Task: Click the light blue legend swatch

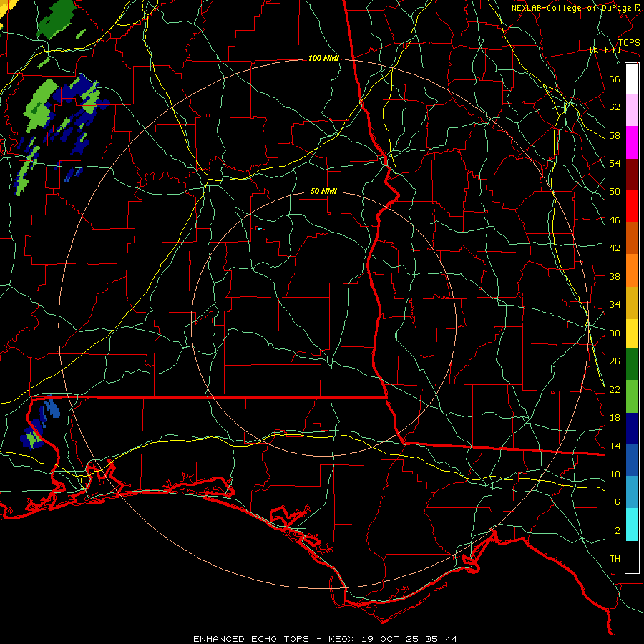Action: pos(632,492)
